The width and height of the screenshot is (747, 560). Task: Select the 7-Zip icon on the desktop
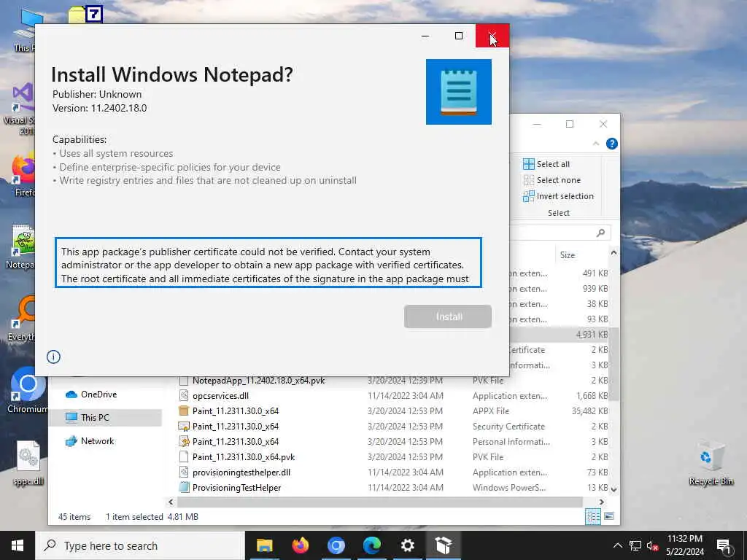tap(86, 15)
